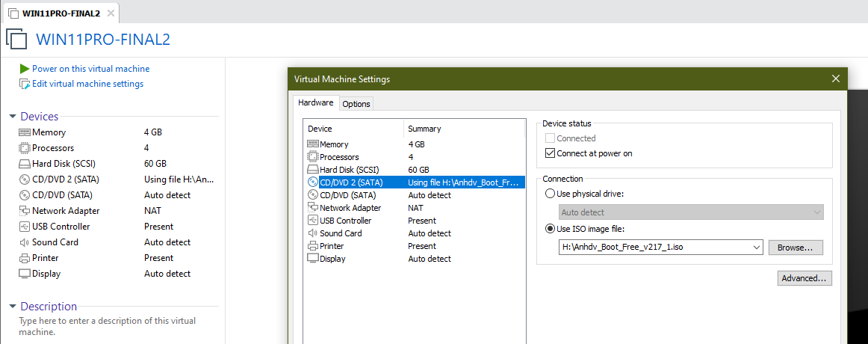The width and height of the screenshot is (868, 344).
Task: Click the Network Adapter icon in Devices panel
Action: (25, 210)
